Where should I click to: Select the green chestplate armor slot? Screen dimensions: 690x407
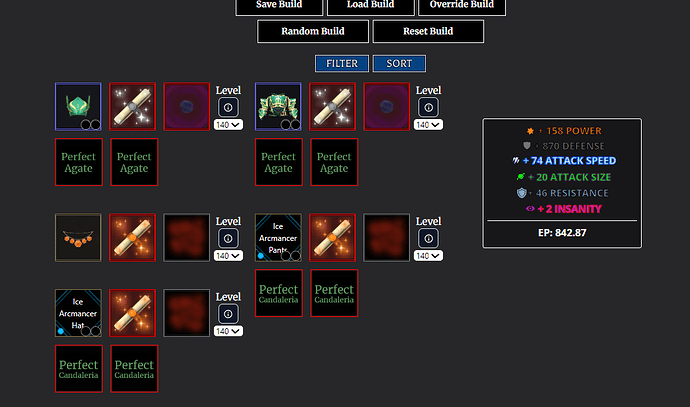coord(278,106)
